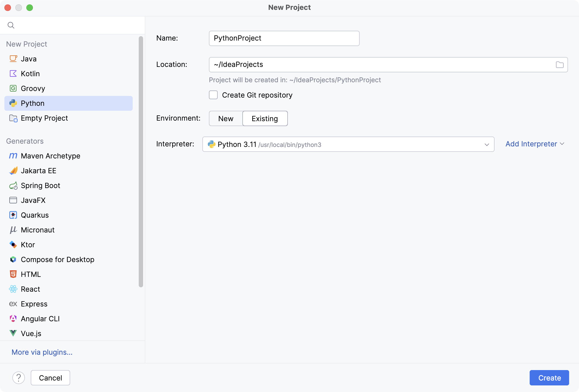Click the Angular CLI icon
Image resolution: width=579 pixels, height=392 pixels.
(x=13, y=319)
